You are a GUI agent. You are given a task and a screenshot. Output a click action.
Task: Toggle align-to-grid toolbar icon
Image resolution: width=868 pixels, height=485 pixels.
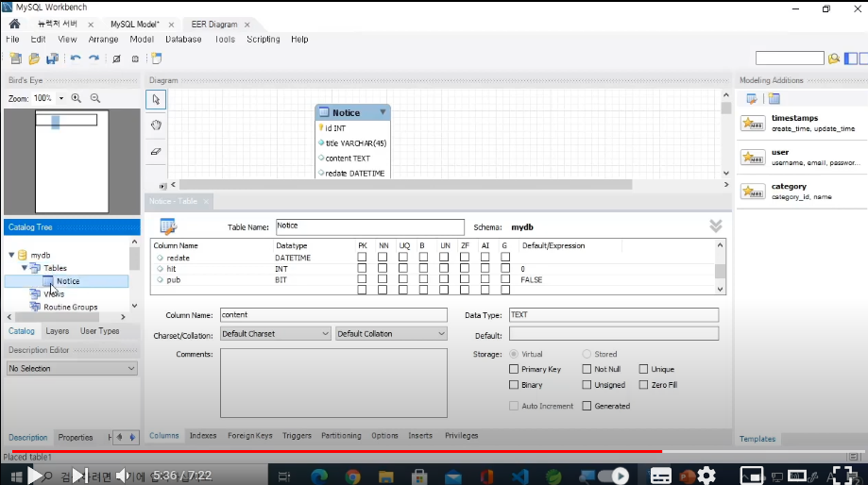(x=135, y=59)
